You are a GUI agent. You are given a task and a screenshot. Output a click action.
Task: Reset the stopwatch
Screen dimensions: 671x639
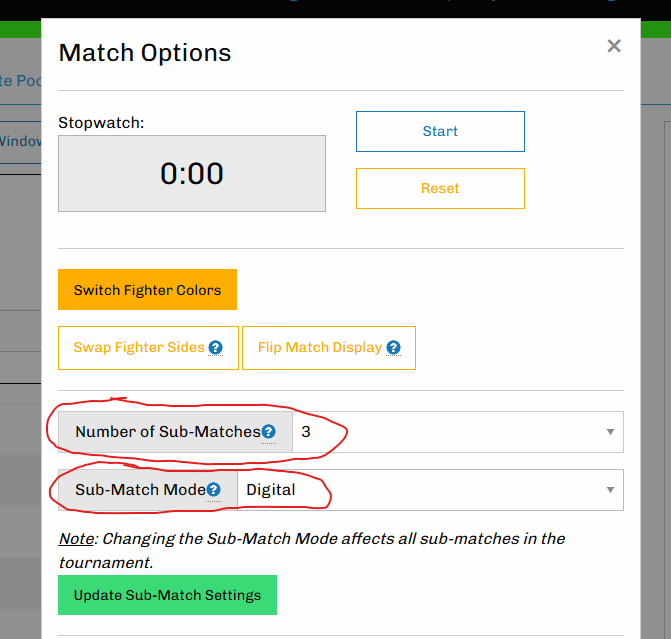(x=440, y=188)
